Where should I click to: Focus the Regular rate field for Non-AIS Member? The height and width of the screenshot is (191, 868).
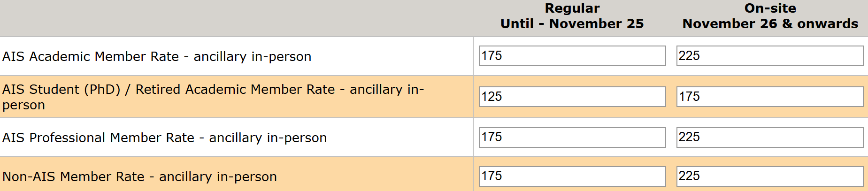(572, 176)
